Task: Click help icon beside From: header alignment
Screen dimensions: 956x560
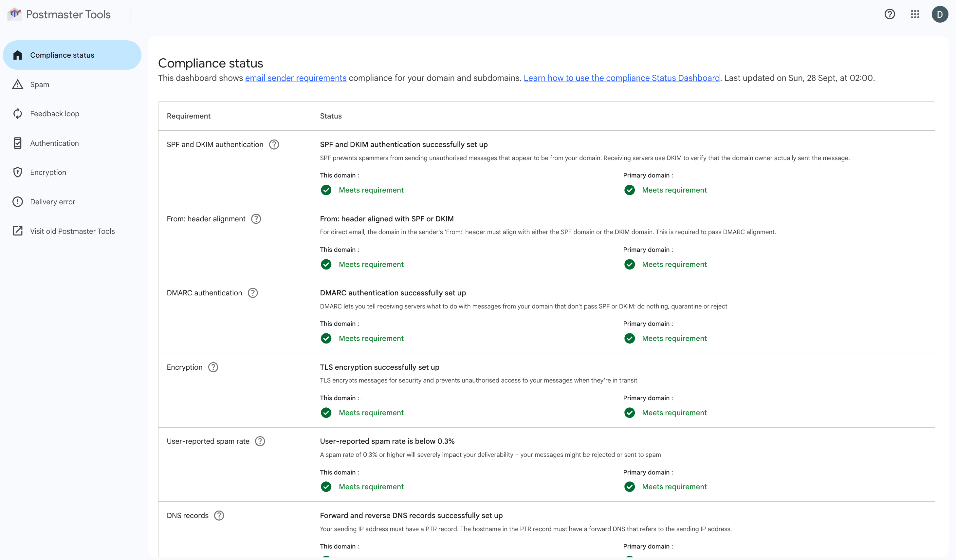Action: (256, 219)
